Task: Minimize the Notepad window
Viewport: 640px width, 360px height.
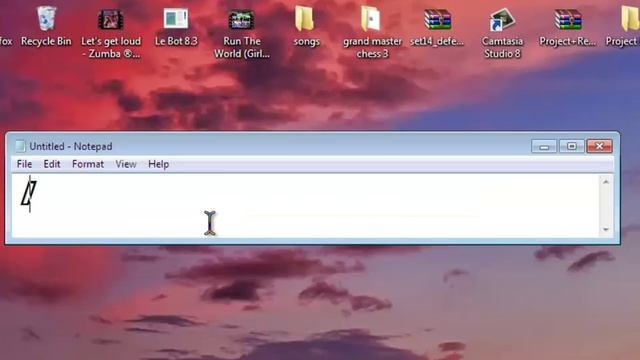Action: click(544, 146)
